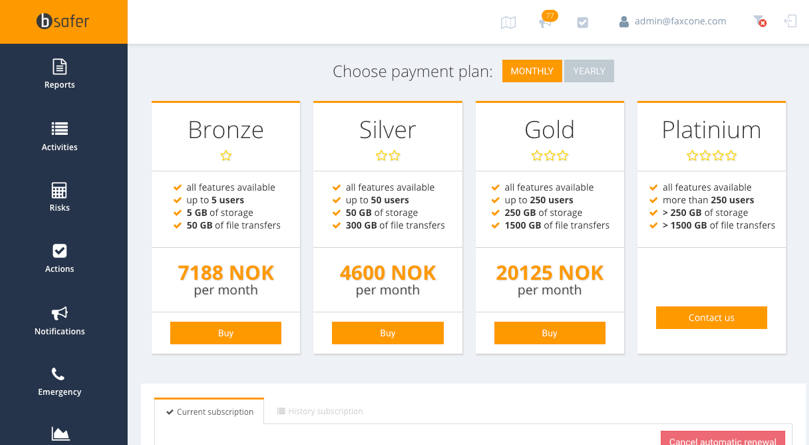809x445 pixels.
Task: Open Emergency phone icon
Action: pyautogui.click(x=59, y=374)
